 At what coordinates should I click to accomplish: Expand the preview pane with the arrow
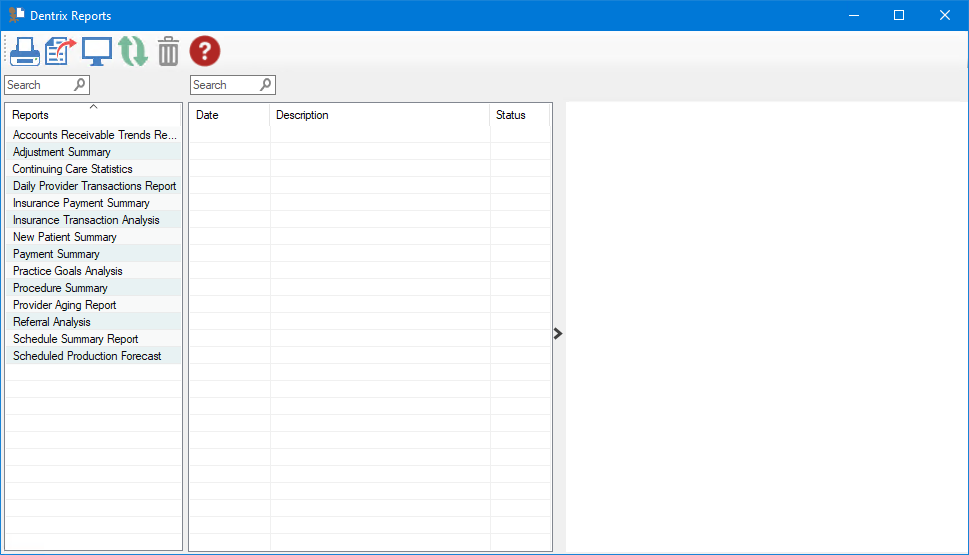[558, 334]
